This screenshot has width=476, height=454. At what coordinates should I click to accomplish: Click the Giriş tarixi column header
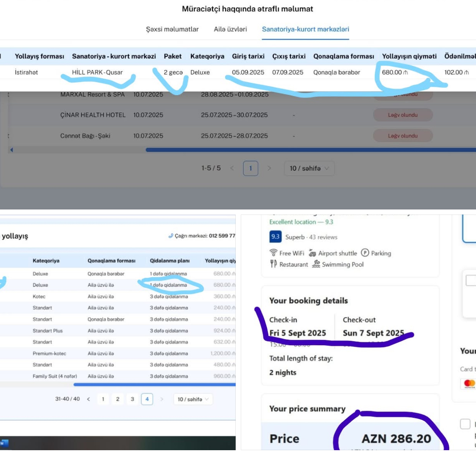click(248, 56)
